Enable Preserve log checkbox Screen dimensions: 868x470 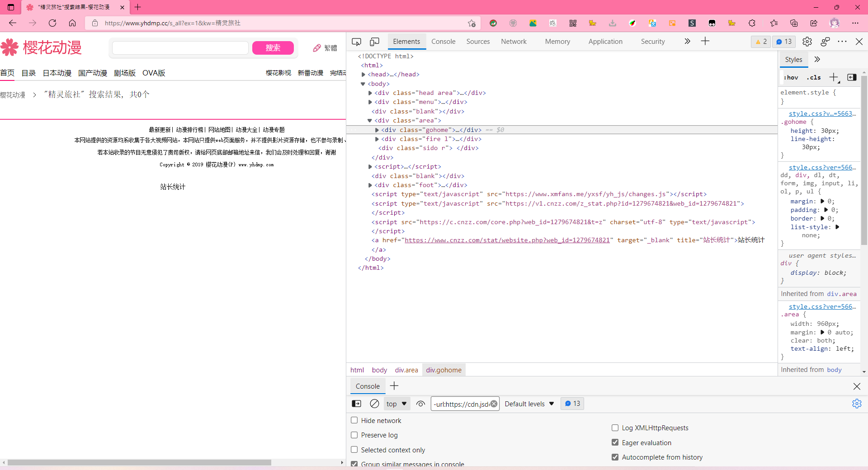[x=354, y=435]
